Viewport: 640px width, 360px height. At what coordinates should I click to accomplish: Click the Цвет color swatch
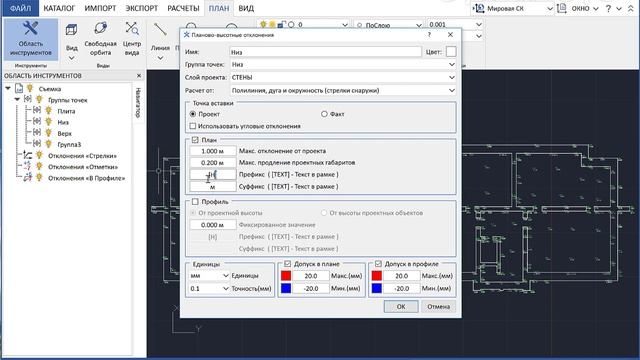click(451, 52)
